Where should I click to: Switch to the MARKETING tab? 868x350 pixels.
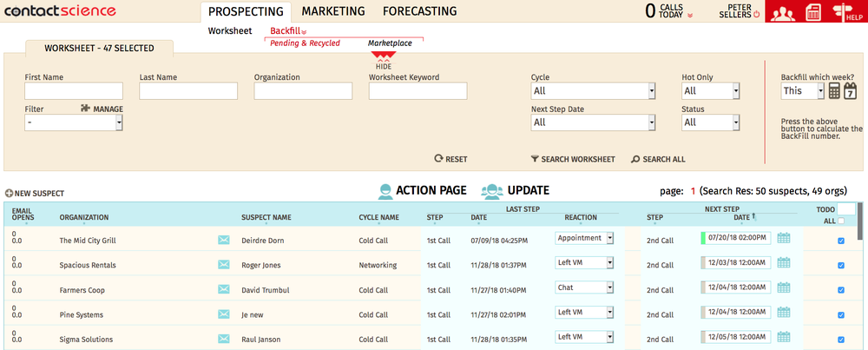(333, 11)
